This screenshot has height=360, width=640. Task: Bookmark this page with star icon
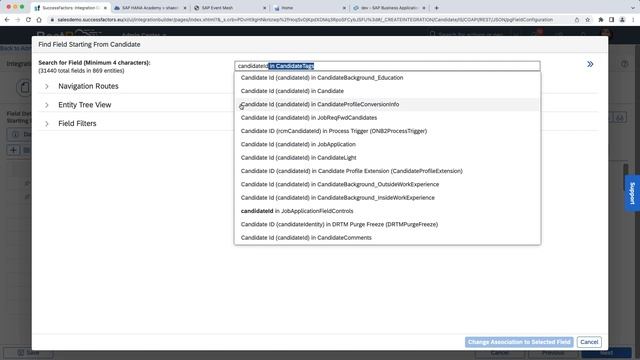[587, 20]
